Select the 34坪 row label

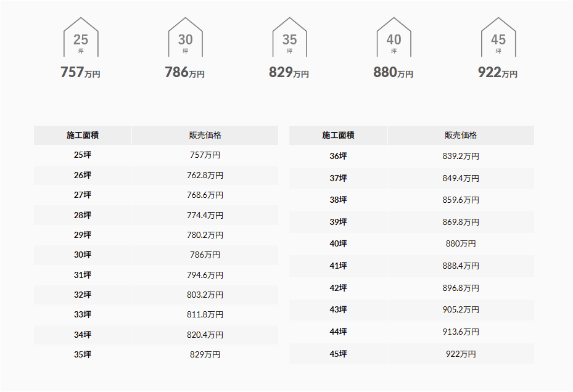click(x=83, y=335)
